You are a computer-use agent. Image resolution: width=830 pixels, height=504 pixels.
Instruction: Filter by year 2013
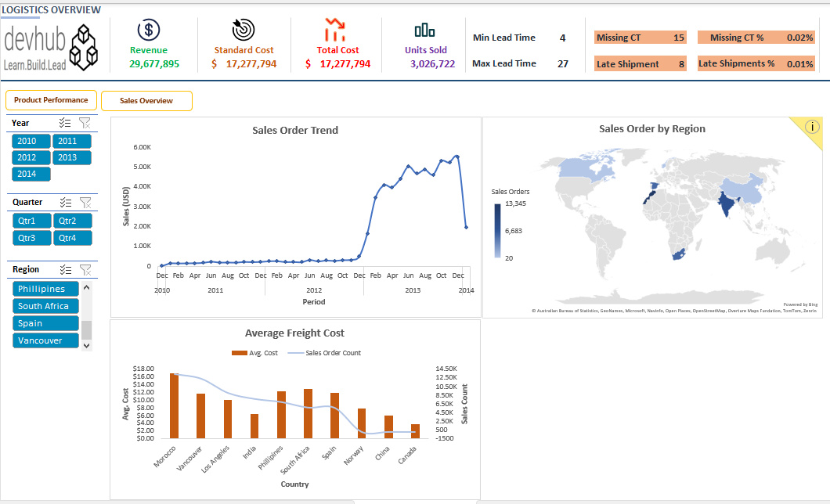pyautogui.click(x=72, y=157)
